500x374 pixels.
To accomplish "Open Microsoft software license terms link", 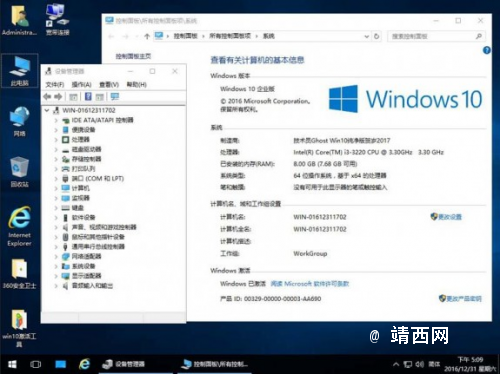I will pos(310,284).
